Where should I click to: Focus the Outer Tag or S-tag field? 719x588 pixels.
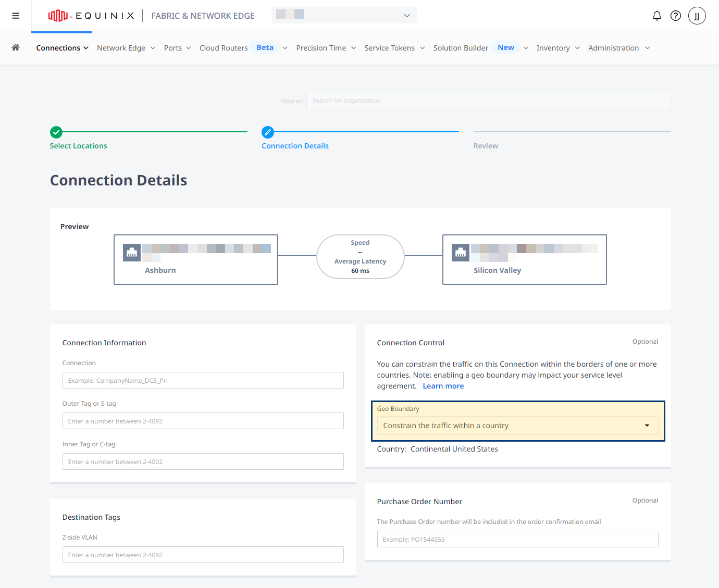(x=203, y=421)
